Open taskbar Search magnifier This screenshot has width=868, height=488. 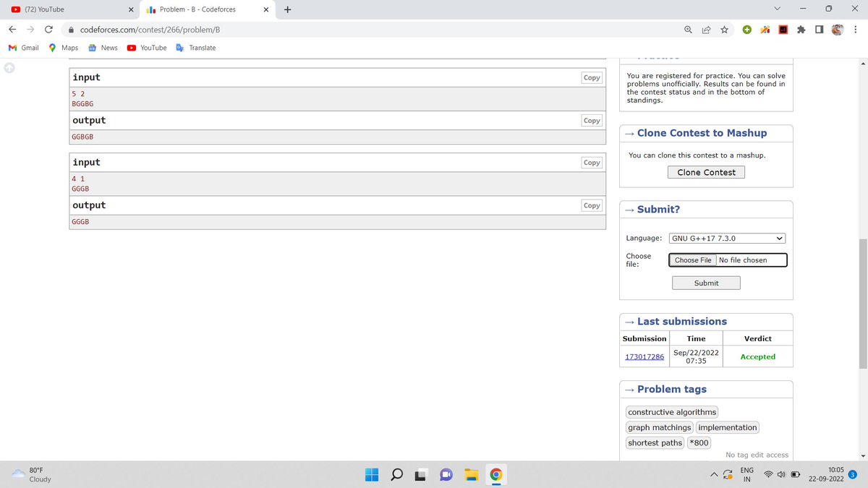tap(396, 475)
